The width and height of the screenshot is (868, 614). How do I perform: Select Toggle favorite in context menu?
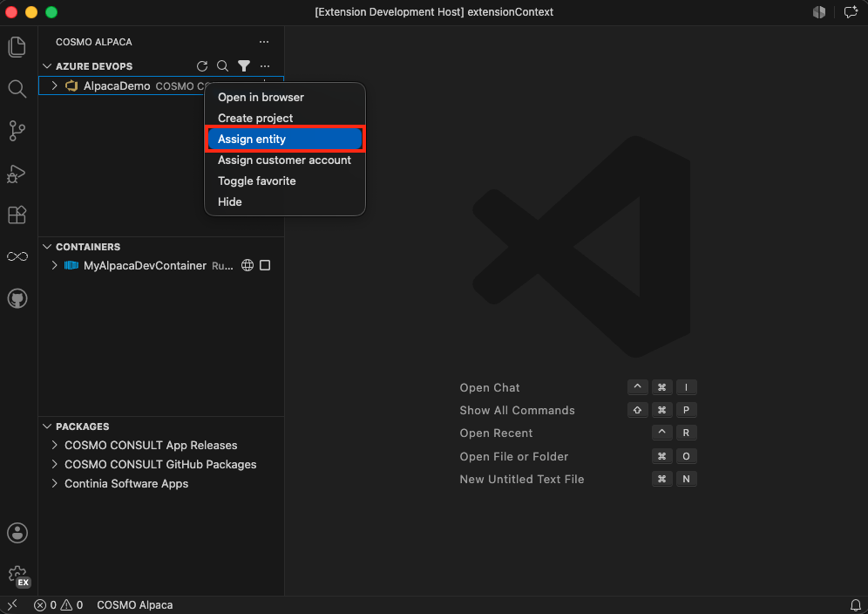coord(285,181)
